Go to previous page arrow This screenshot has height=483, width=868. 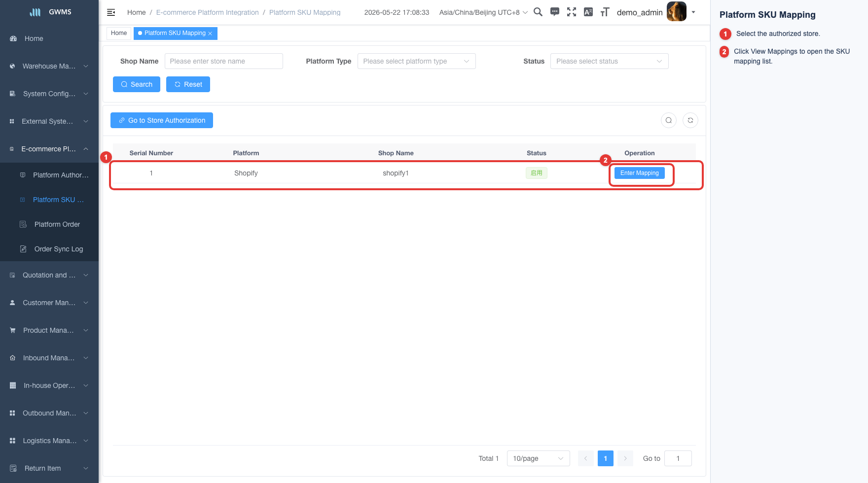[x=586, y=458]
